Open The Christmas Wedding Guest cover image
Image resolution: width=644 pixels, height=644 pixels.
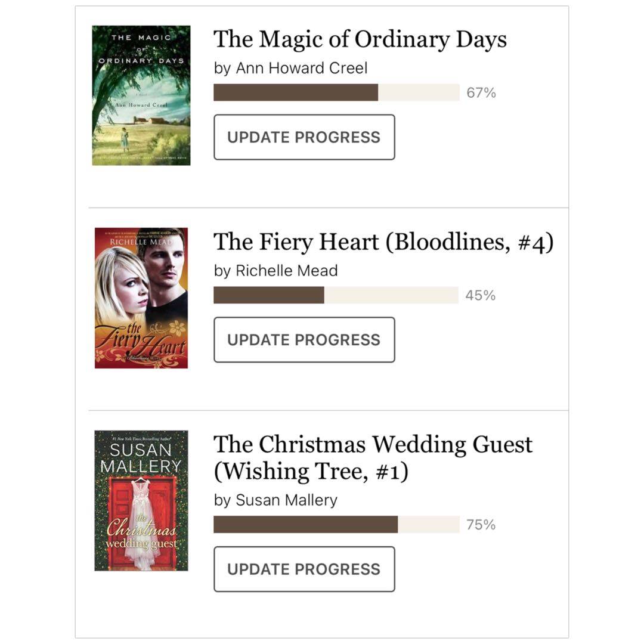(x=141, y=500)
